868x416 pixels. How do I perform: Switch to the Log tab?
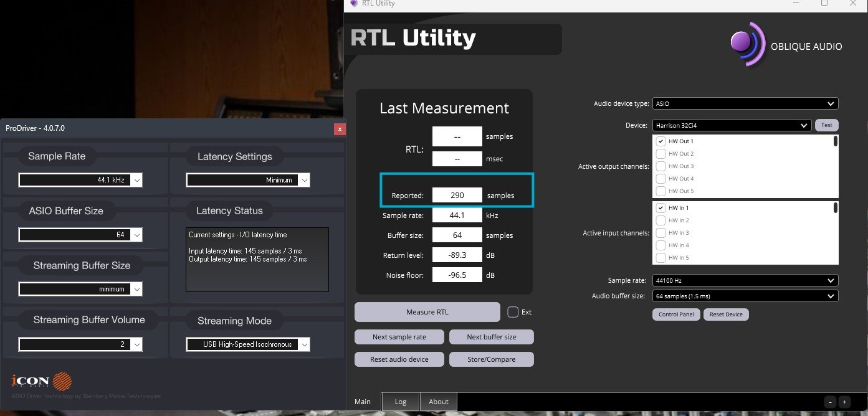[x=401, y=402]
